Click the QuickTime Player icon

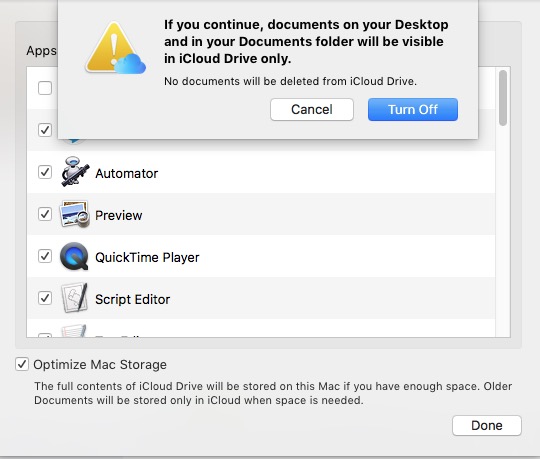click(74, 256)
